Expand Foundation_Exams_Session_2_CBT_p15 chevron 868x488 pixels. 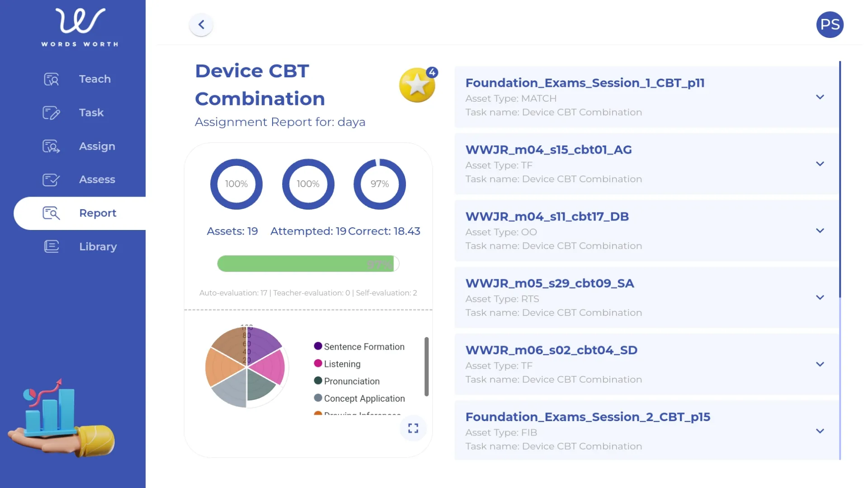click(x=820, y=432)
